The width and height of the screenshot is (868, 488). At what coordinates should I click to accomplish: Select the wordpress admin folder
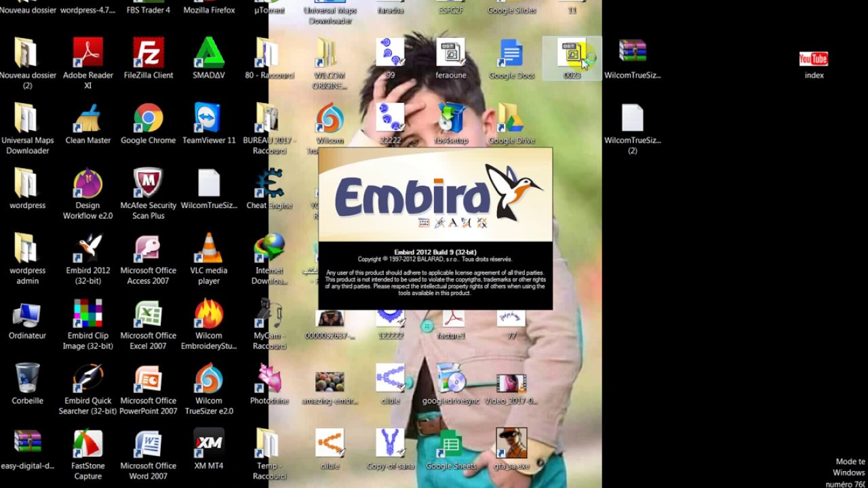(x=27, y=260)
